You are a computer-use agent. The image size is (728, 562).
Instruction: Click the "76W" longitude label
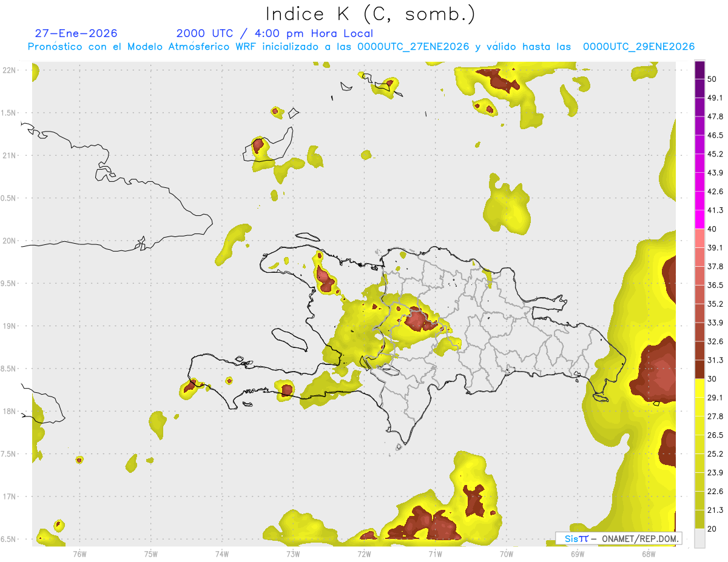(x=79, y=554)
